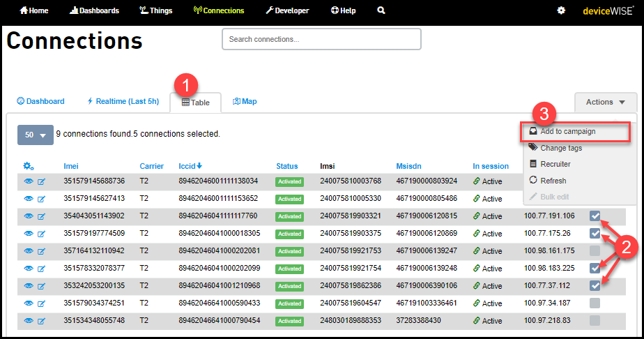Click deviceWISE logo in top bar
644x339 pixels.
pos(606,10)
